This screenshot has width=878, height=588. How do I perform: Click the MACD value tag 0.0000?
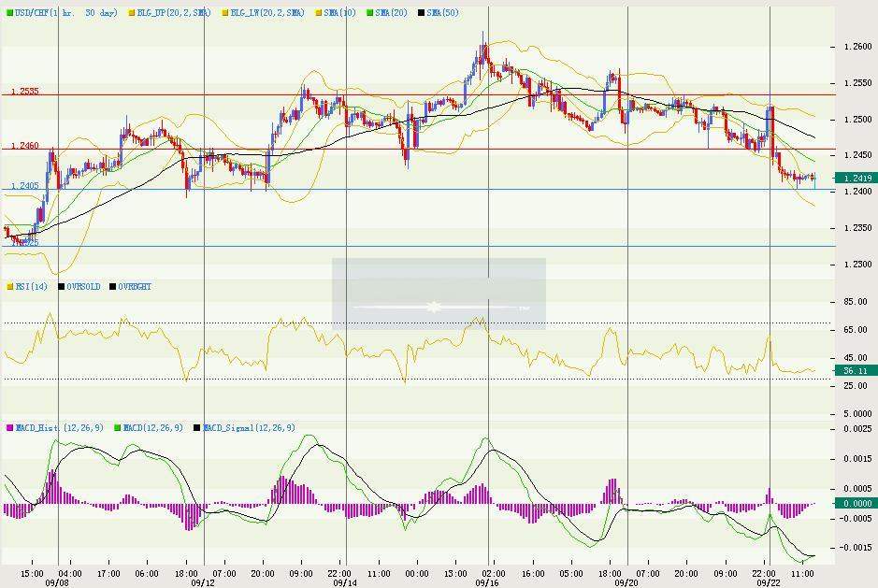click(x=856, y=504)
